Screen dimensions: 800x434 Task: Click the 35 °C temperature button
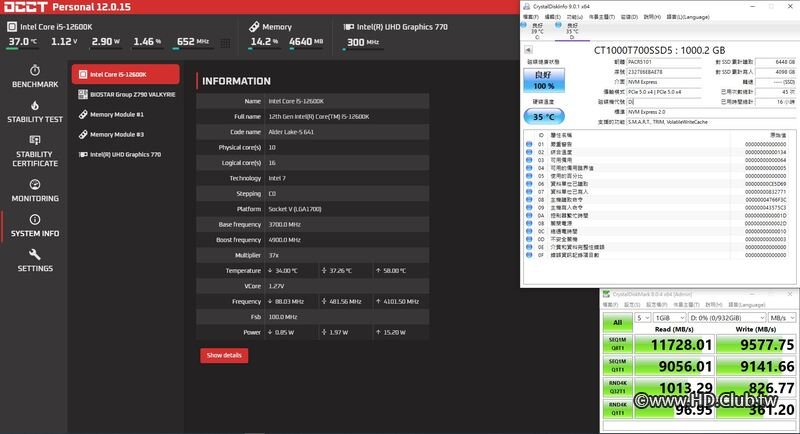click(x=544, y=117)
